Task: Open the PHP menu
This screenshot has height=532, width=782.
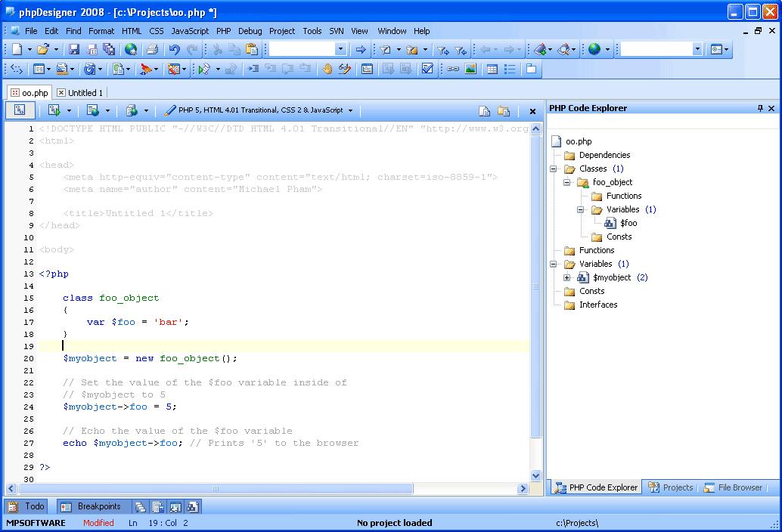Action: coord(223,31)
